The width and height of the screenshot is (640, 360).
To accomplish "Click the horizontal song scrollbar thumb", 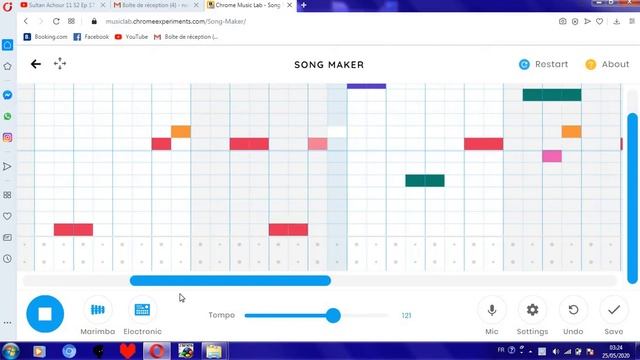I will [230, 280].
